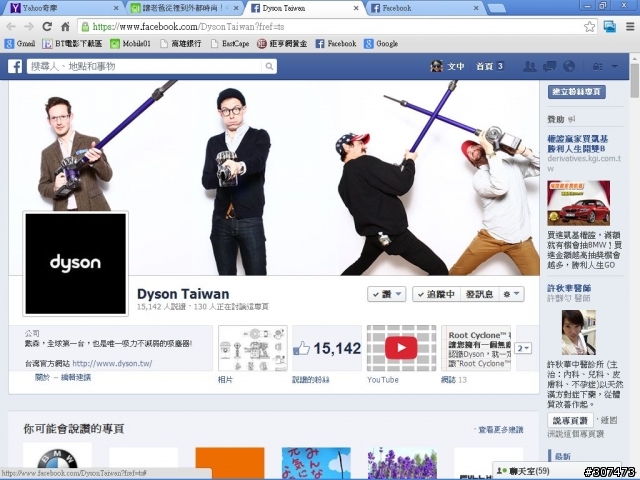Open the BT電影下載區 bookmark
The image size is (640, 480).
(x=72, y=44)
